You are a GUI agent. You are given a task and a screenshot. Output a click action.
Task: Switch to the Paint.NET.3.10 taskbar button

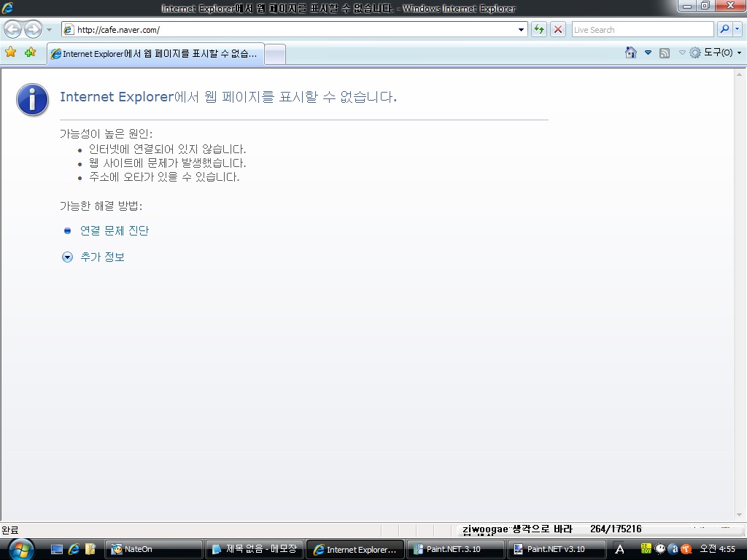tap(457, 549)
